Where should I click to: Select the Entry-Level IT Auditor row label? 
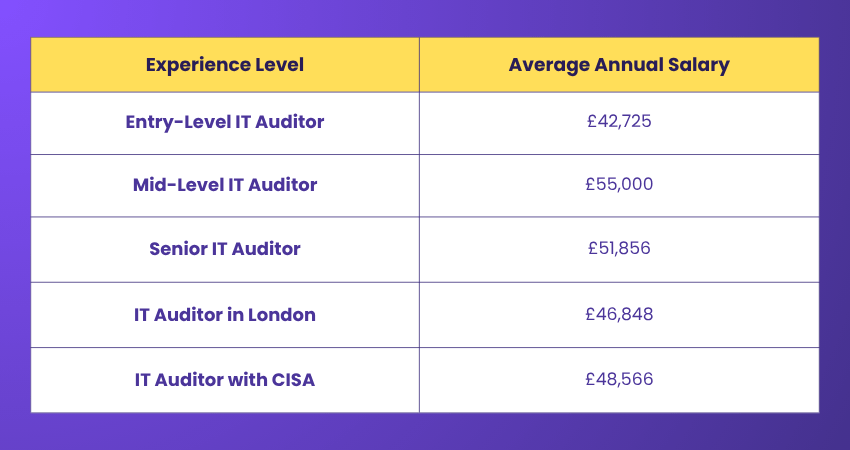[x=225, y=122]
